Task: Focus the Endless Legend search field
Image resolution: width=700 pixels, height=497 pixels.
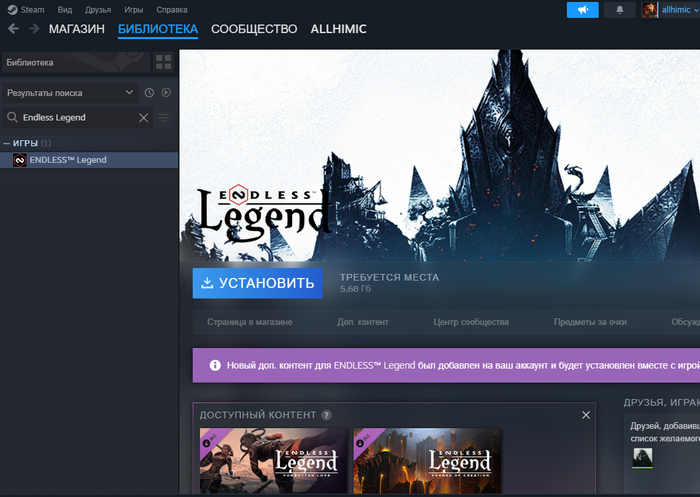Action: [x=79, y=117]
